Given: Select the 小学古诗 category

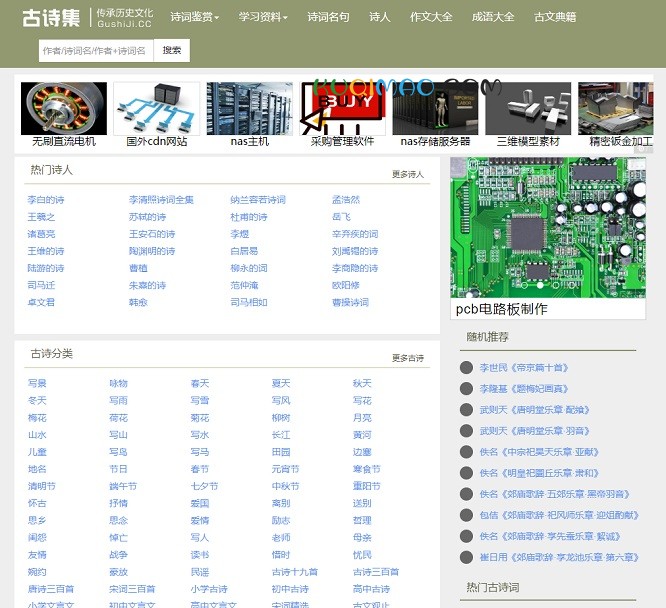Looking at the screenshot, I should 209,589.
